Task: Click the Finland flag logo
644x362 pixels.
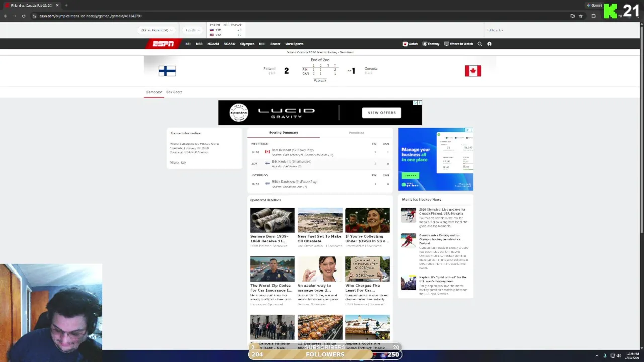Action: click(167, 71)
